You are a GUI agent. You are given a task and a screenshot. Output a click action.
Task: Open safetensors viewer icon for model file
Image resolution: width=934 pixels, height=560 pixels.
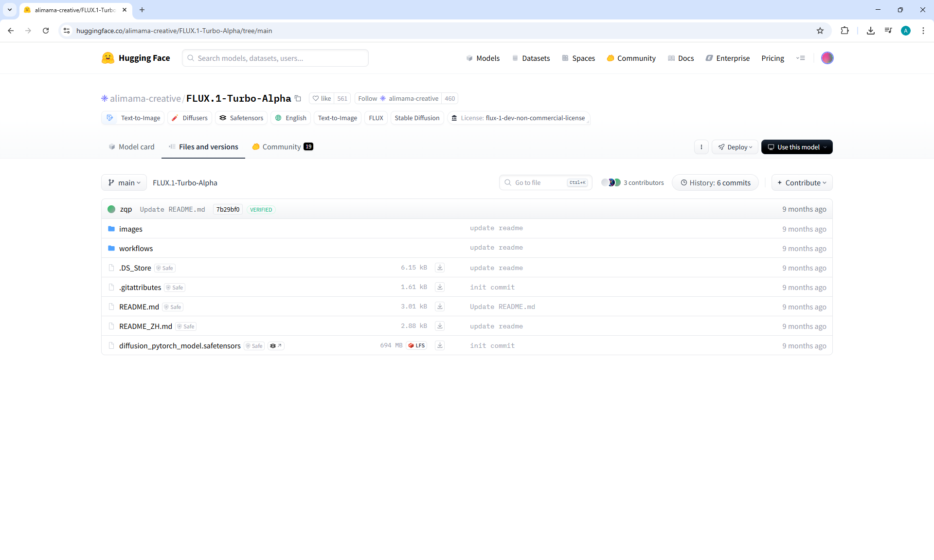[276, 346]
